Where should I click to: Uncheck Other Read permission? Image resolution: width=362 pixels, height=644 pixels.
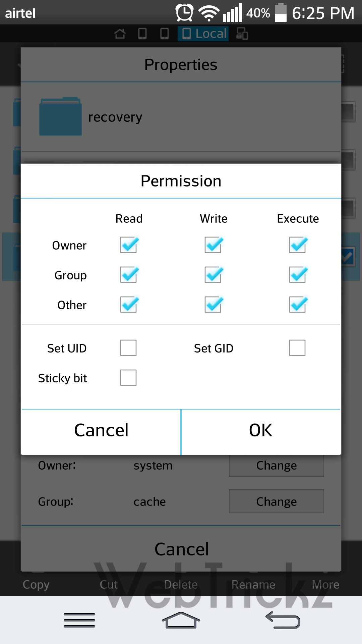[x=129, y=305]
